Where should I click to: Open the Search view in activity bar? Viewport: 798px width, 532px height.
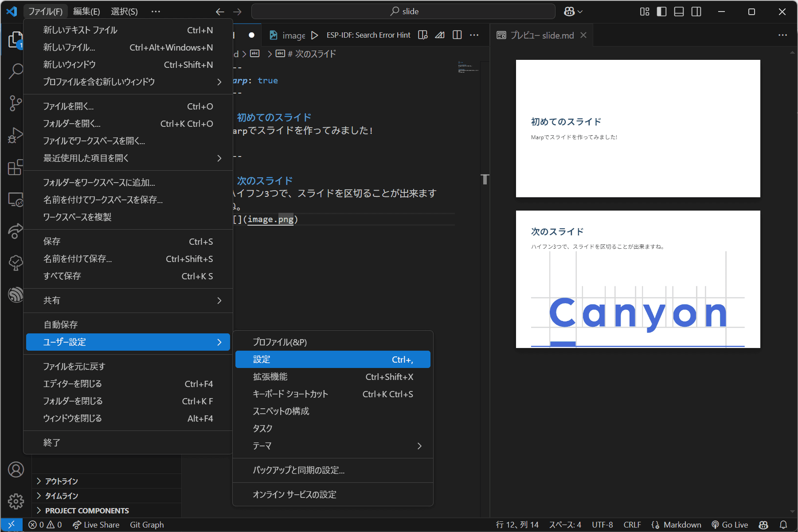point(16,71)
